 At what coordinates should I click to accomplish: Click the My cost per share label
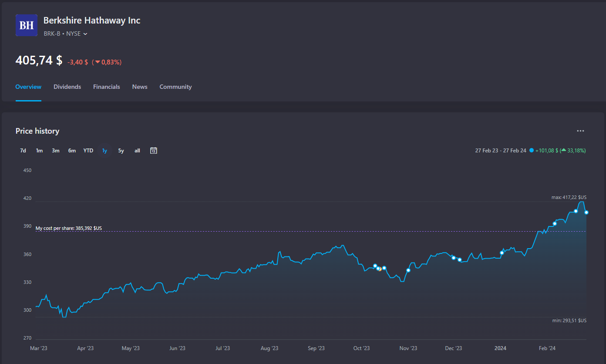(69, 228)
